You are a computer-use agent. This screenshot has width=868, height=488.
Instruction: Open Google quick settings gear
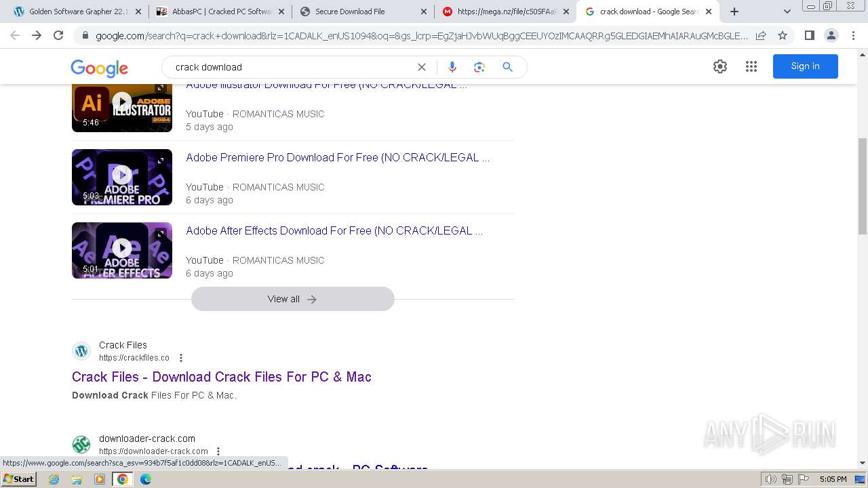point(720,66)
